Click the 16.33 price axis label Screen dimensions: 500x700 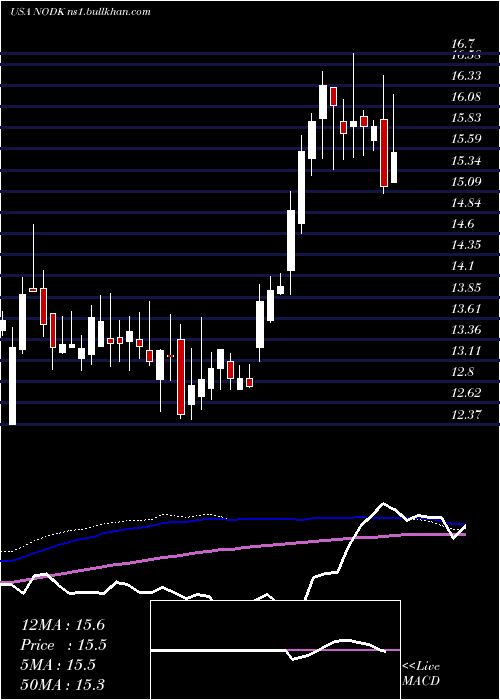click(x=466, y=76)
